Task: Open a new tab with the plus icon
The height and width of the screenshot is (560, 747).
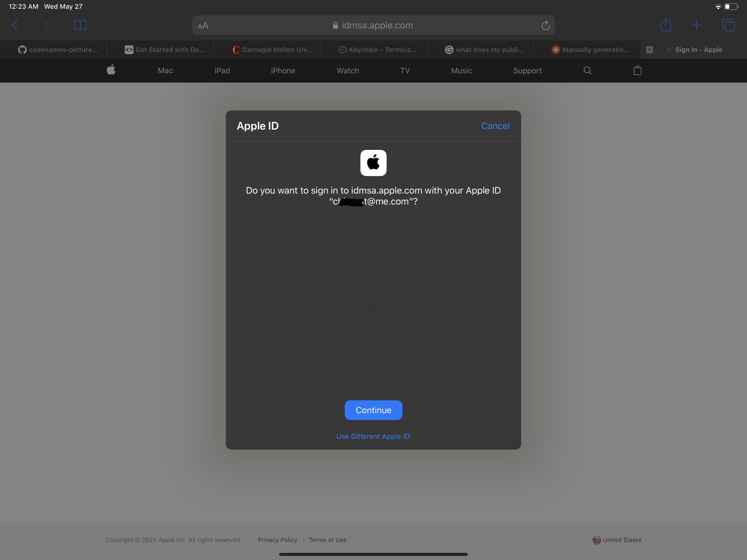Action: [x=696, y=25]
